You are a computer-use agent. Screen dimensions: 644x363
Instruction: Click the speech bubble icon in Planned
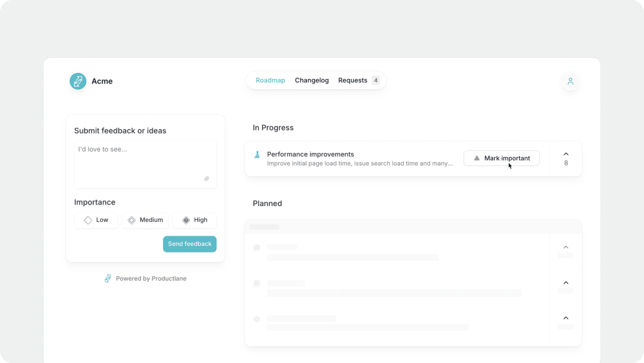pyautogui.click(x=257, y=248)
